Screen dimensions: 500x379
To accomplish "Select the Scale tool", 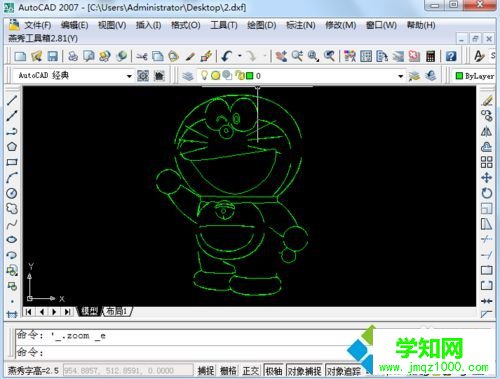I will pos(487,209).
